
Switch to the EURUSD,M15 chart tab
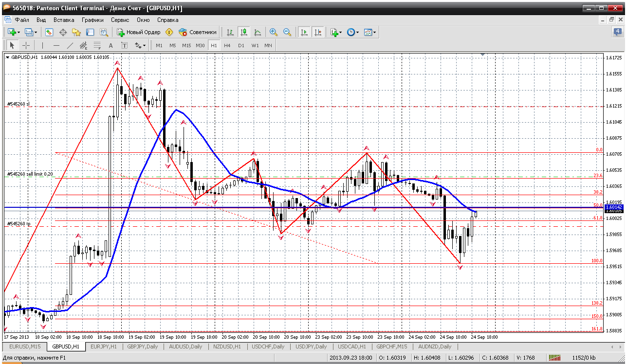click(25, 346)
